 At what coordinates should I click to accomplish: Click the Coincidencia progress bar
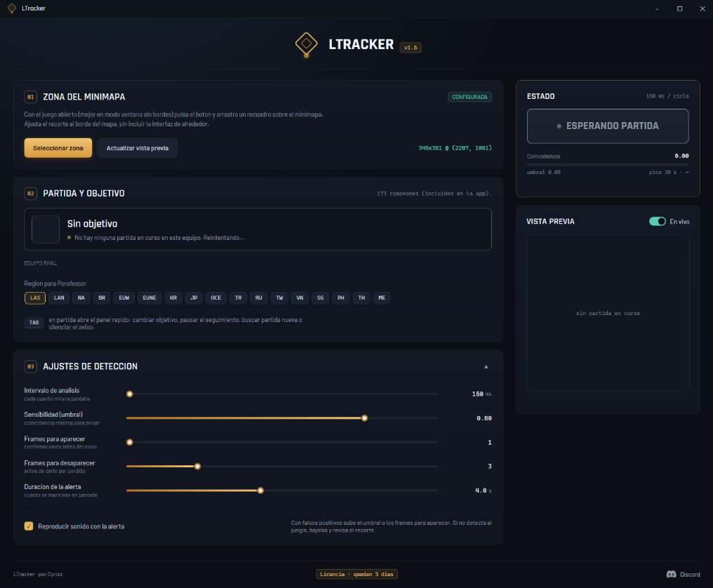click(608, 164)
